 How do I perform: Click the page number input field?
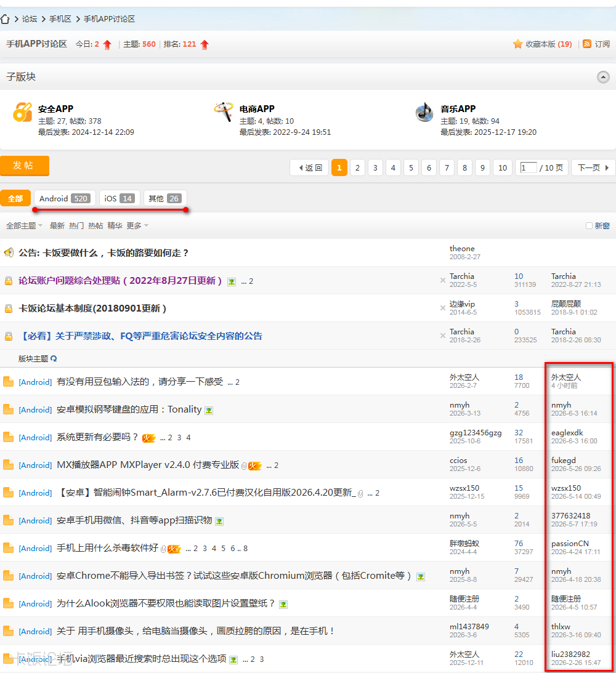click(528, 168)
